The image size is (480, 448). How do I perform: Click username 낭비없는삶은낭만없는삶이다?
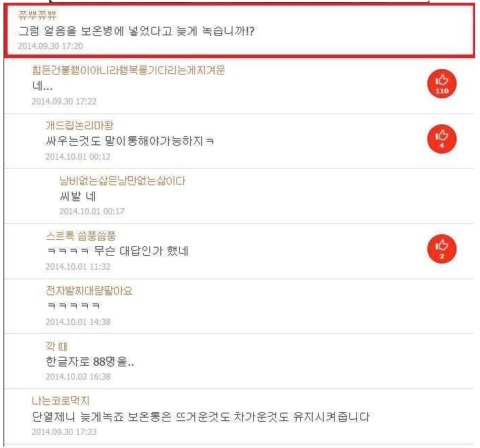122,180
